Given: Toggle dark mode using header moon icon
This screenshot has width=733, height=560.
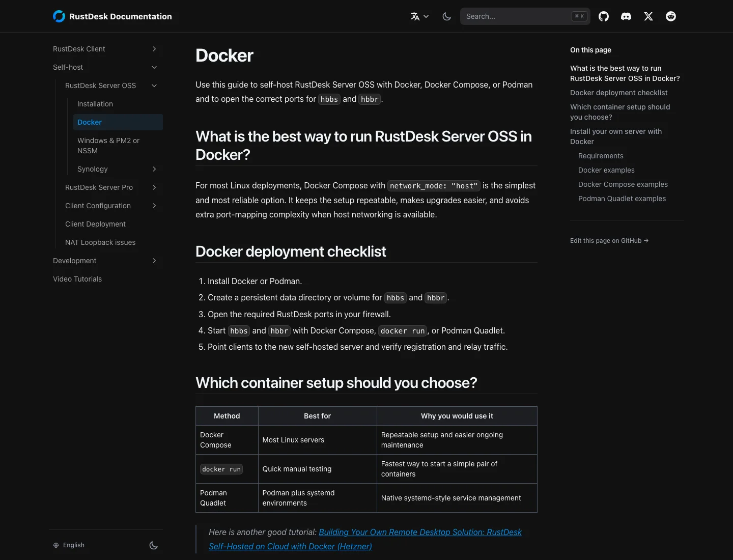Looking at the screenshot, I should tap(447, 16).
